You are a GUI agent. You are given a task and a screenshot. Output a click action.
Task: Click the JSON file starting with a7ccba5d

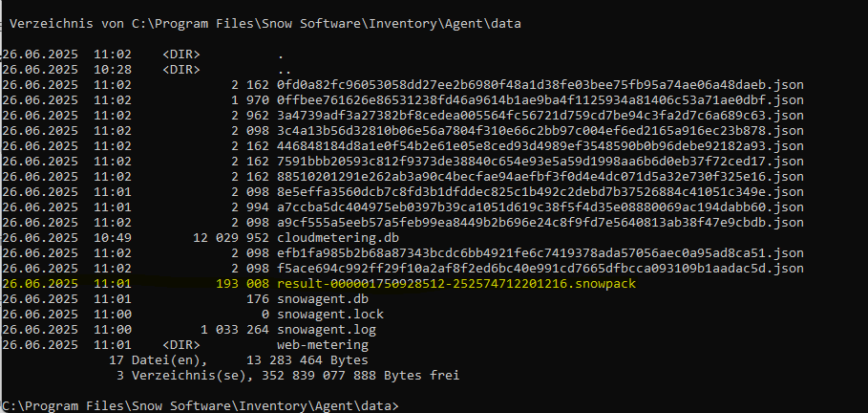click(x=540, y=206)
